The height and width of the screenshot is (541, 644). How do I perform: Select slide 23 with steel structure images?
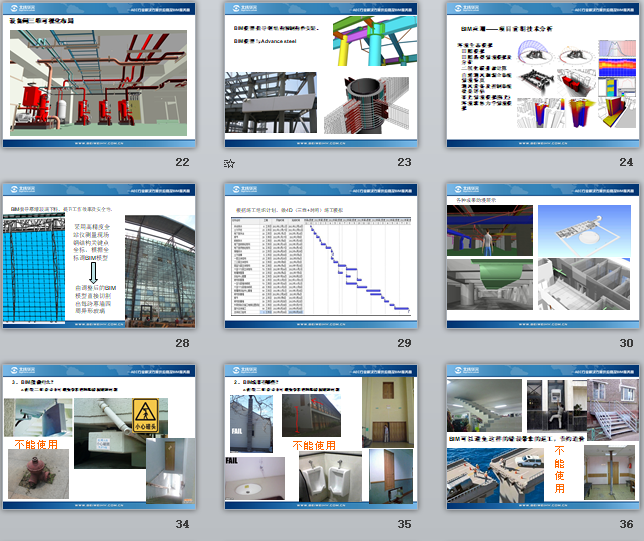coord(321,75)
